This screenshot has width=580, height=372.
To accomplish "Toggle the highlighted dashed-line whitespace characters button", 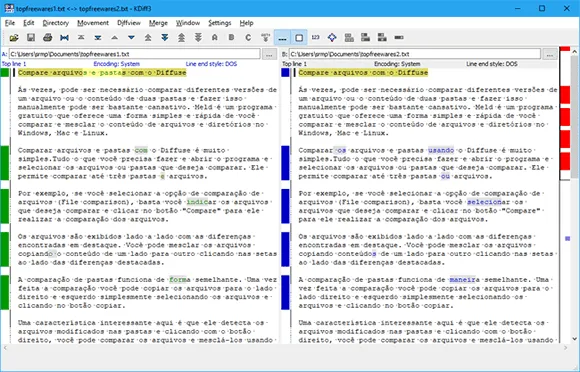I will (x=282, y=37).
